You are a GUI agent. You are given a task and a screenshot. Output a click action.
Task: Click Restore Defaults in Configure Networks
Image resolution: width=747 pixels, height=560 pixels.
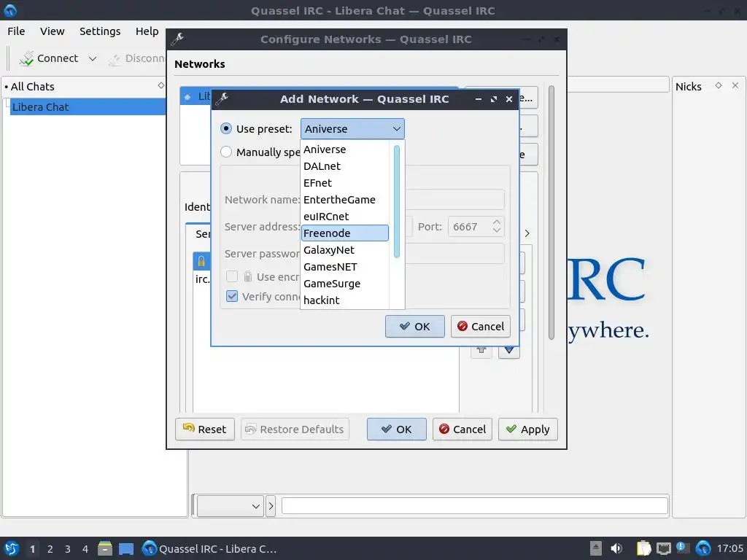(295, 429)
